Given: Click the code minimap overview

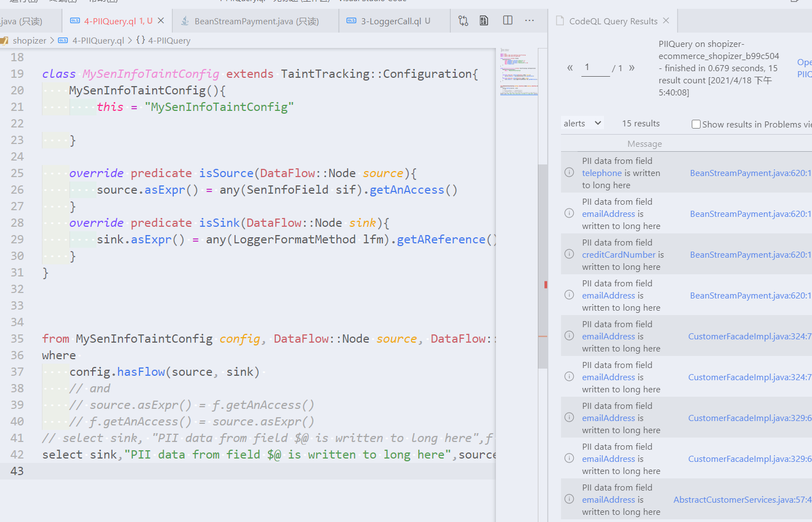Looking at the screenshot, I should coord(519,72).
